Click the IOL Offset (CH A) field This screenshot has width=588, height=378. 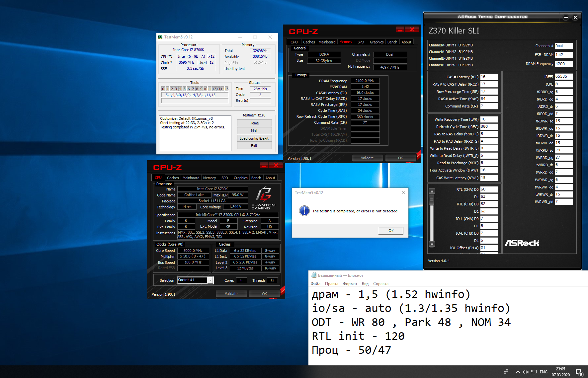tap(489, 248)
